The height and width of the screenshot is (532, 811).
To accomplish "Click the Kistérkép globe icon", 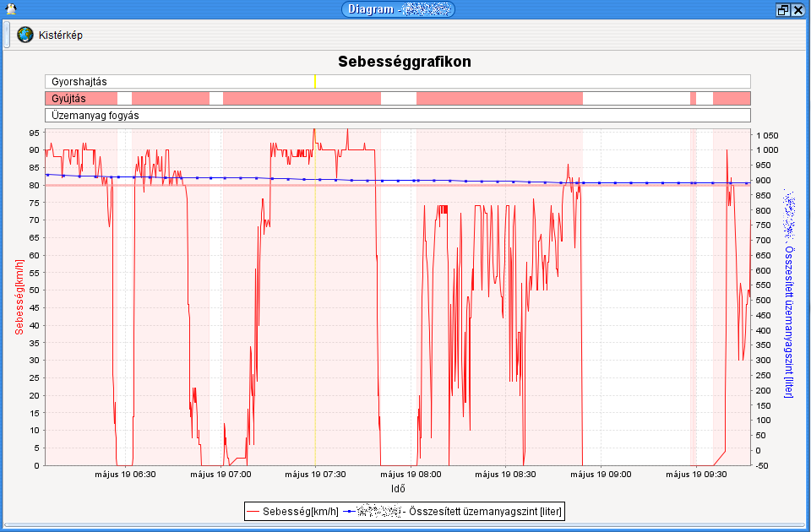I will click(25, 35).
